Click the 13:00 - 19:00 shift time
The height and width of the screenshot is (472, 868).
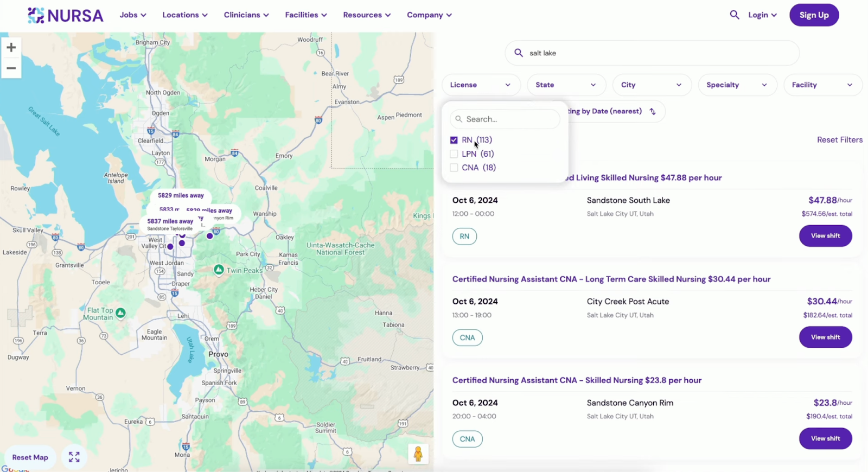point(471,315)
